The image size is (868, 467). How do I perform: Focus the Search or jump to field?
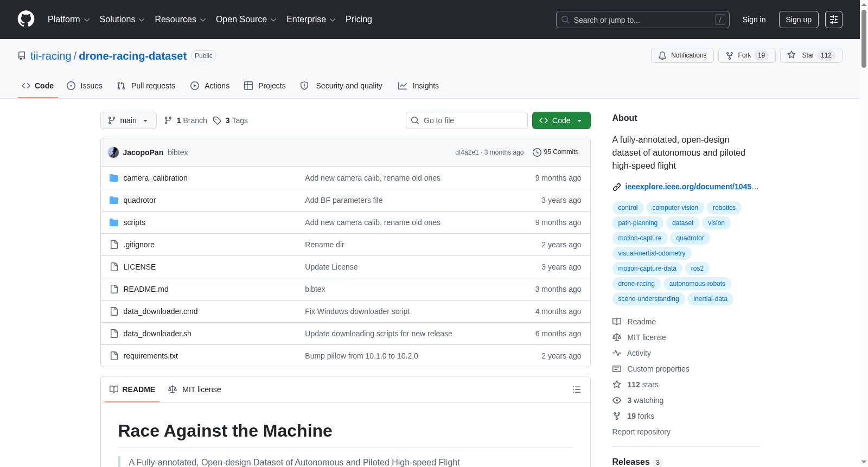[643, 20]
